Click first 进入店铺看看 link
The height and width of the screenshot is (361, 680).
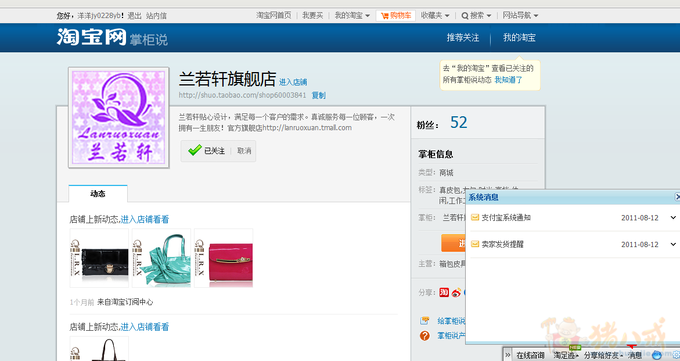(144, 220)
